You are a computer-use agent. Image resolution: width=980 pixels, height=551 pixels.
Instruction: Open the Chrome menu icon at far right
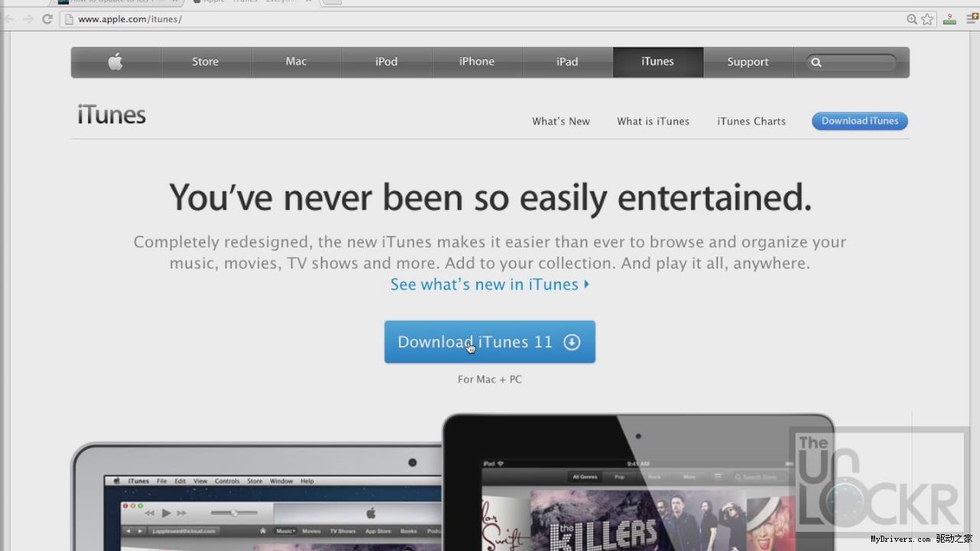click(972, 19)
